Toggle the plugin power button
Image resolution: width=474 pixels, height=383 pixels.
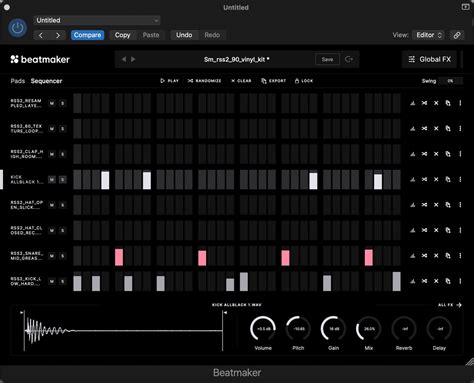coord(17,28)
